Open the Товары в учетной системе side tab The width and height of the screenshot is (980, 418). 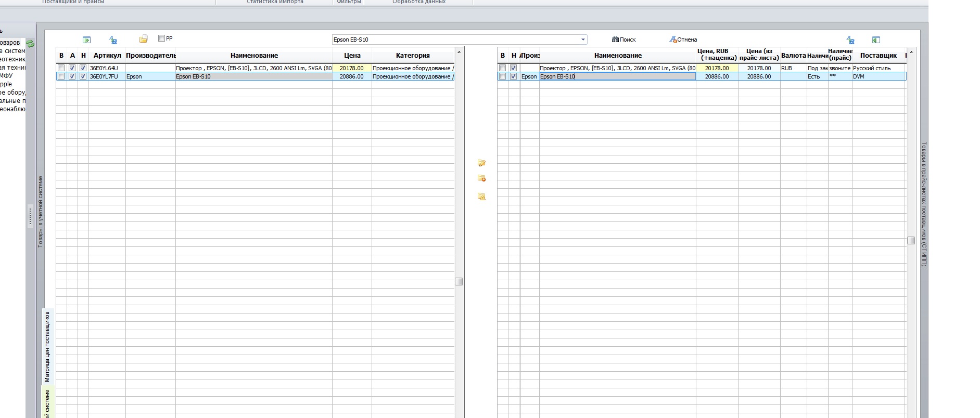[41, 212]
